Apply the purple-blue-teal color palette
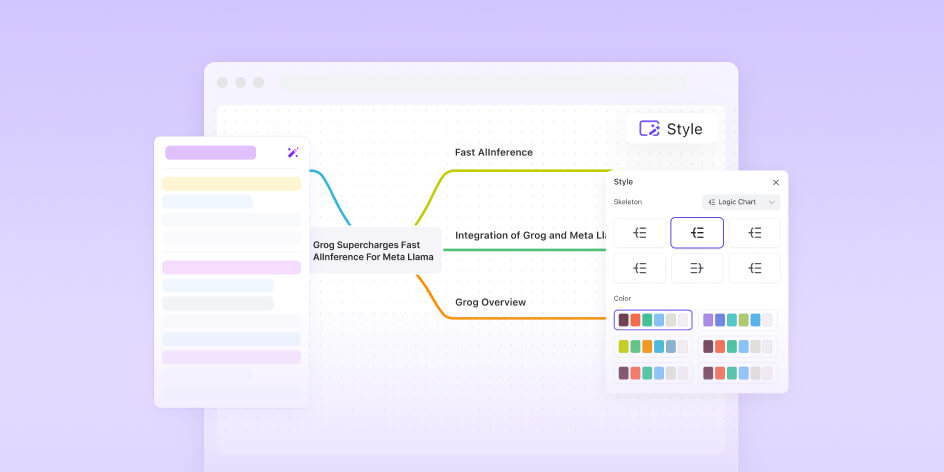 (738, 320)
